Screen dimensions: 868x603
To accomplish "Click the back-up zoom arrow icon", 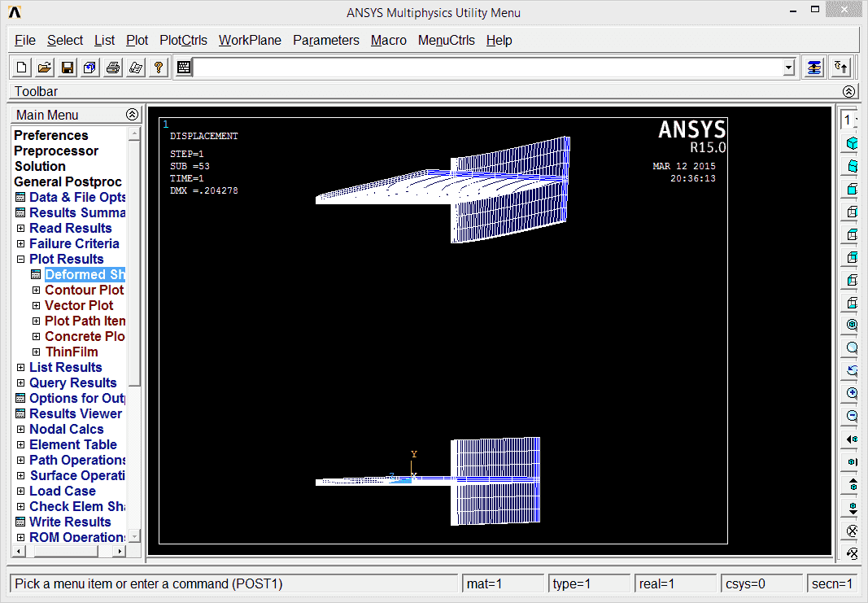I will click(852, 370).
